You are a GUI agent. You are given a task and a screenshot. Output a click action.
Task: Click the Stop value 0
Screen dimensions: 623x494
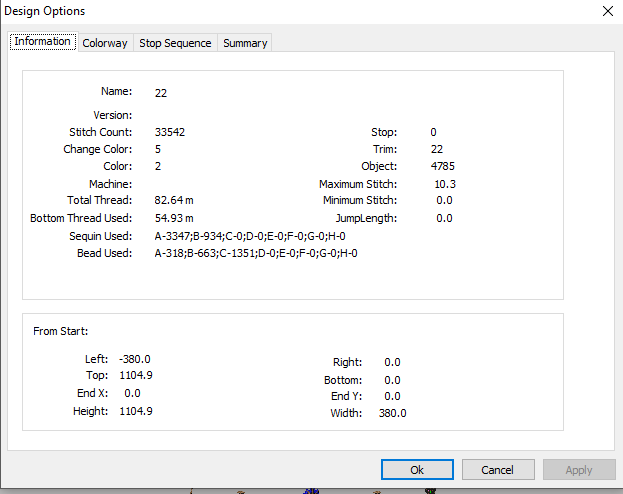tap(433, 132)
